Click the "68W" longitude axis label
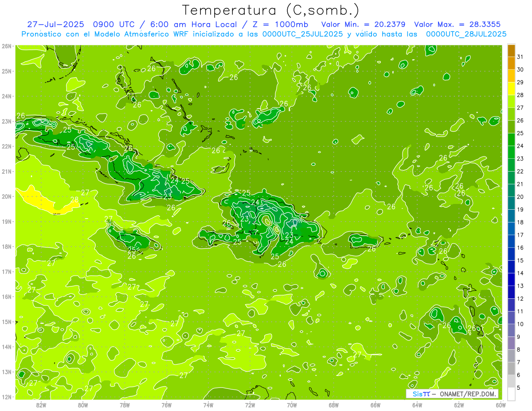The width and height of the screenshot is (532, 411). click(334, 405)
